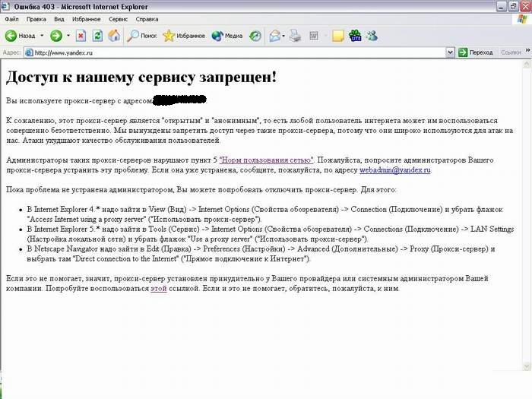Open the Избранное (Favorites) star toolbar button
Image resolution: width=532 pixels, height=399 pixels.
184,36
